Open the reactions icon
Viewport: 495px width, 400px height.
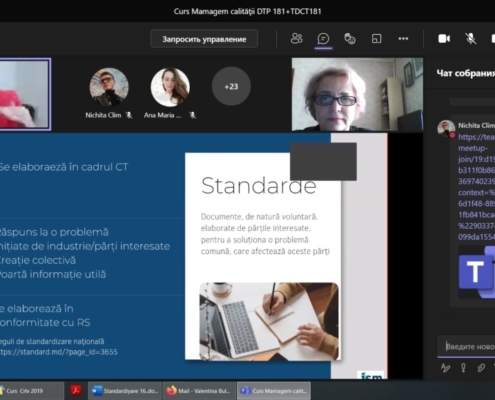[350, 39]
